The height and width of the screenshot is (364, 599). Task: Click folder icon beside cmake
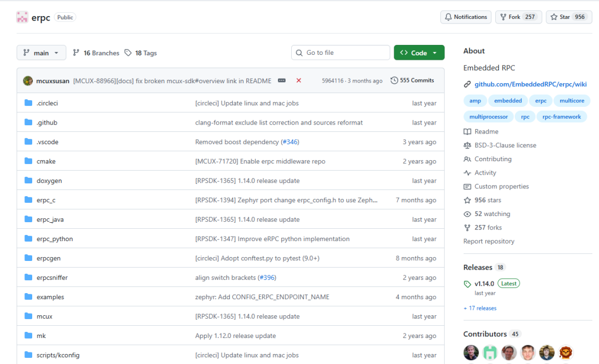(x=28, y=161)
